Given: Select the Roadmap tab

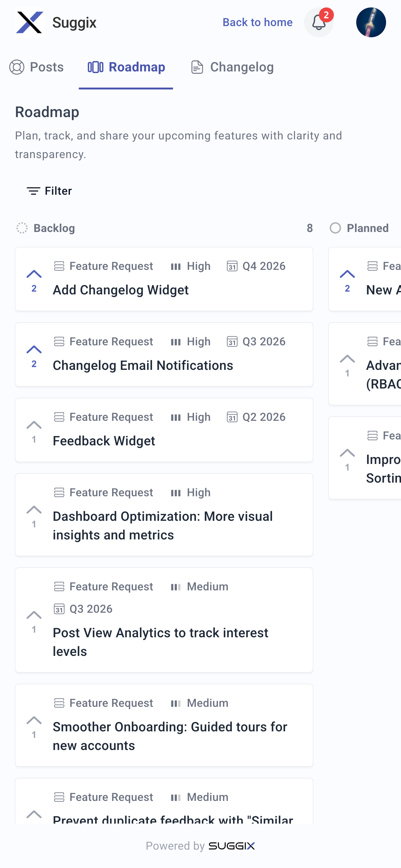Looking at the screenshot, I should [126, 67].
